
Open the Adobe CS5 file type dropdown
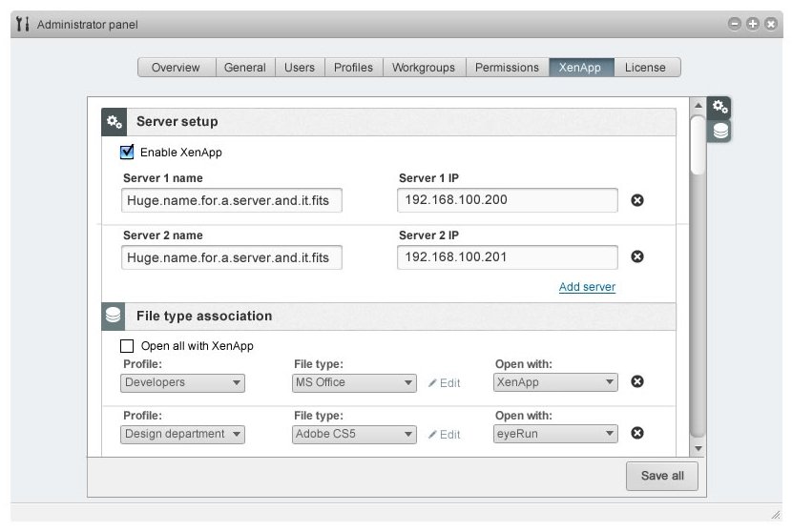click(x=354, y=434)
